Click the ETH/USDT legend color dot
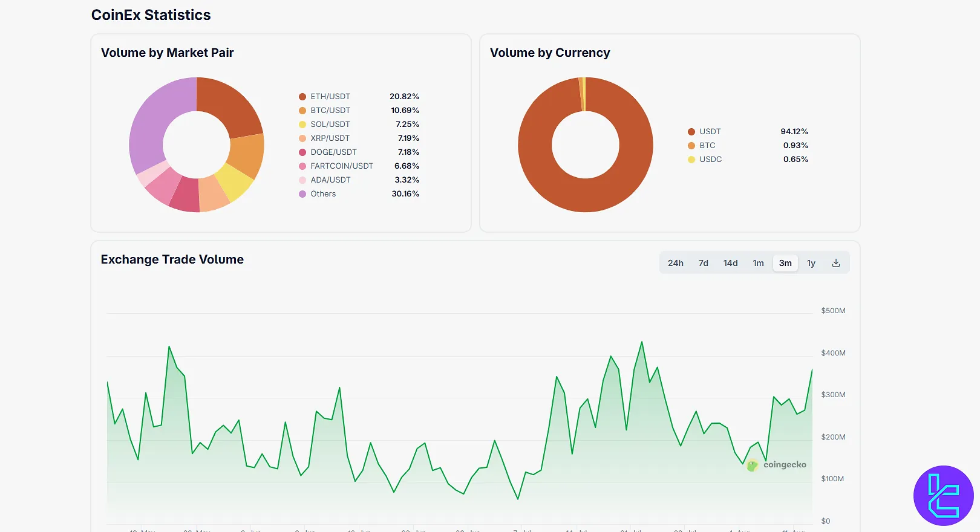The width and height of the screenshot is (980, 532). coord(302,97)
